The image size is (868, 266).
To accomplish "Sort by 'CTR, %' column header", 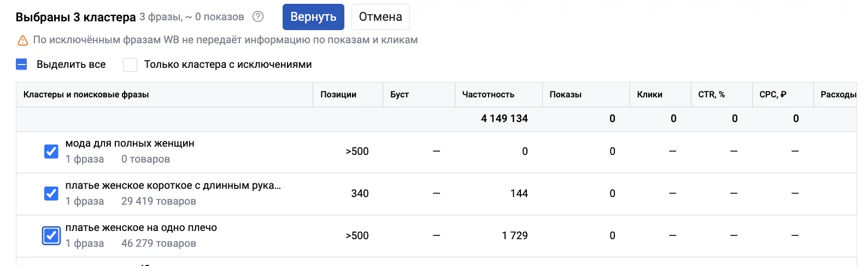I will pos(712,95).
